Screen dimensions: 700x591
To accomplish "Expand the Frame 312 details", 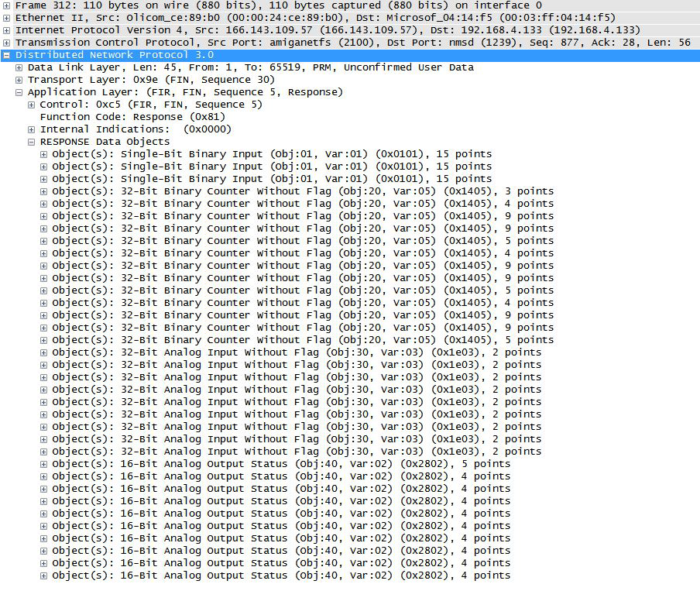I will coord(7,5).
